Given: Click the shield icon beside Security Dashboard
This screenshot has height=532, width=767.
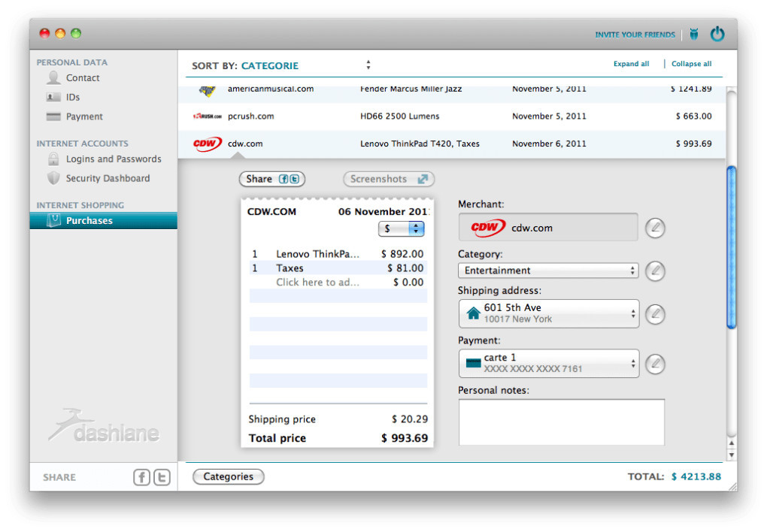Looking at the screenshot, I should click(x=53, y=178).
